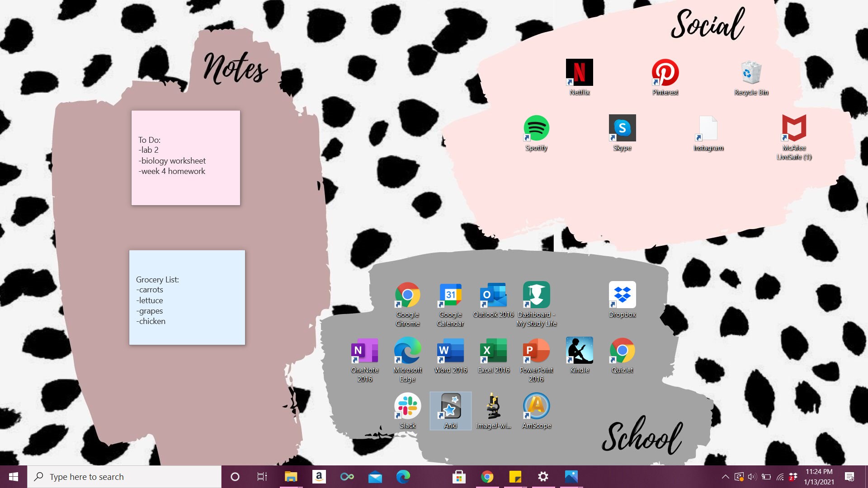Image resolution: width=868 pixels, height=488 pixels.
Task: Open the Dropbox icon in the system tray
Action: point(793,476)
